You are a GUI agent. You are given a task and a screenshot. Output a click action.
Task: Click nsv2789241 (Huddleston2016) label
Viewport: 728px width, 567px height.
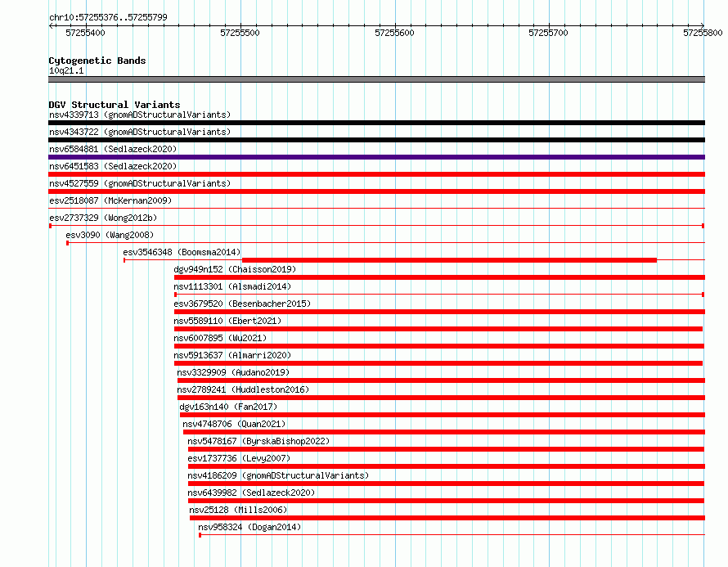(243, 389)
